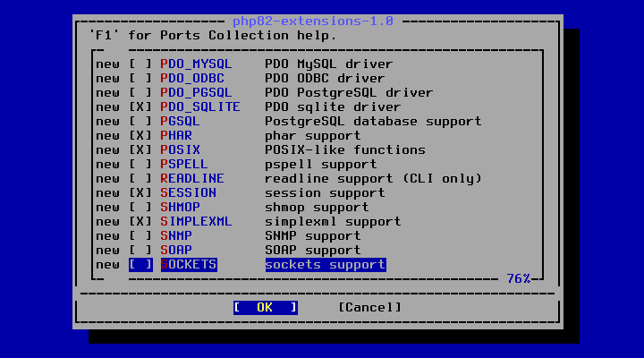Viewport: 644px width, 358px height.
Task: Uncheck the PHAR support checkbox
Action: [x=140, y=136]
